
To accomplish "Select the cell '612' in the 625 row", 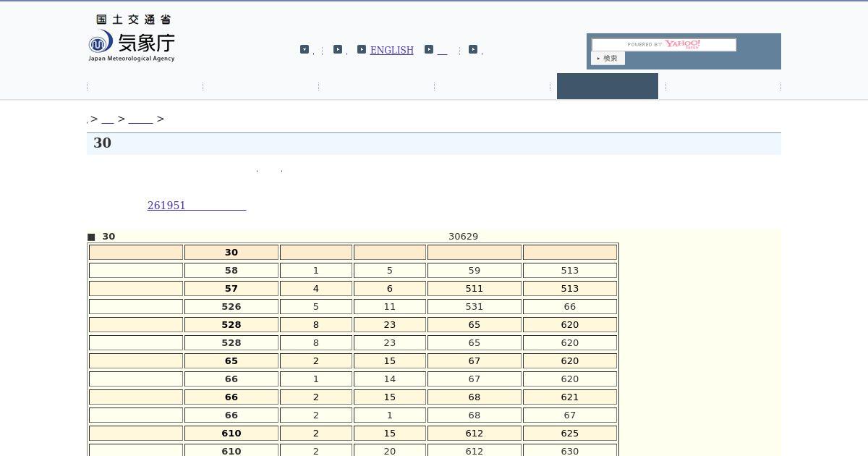I will [475, 433].
